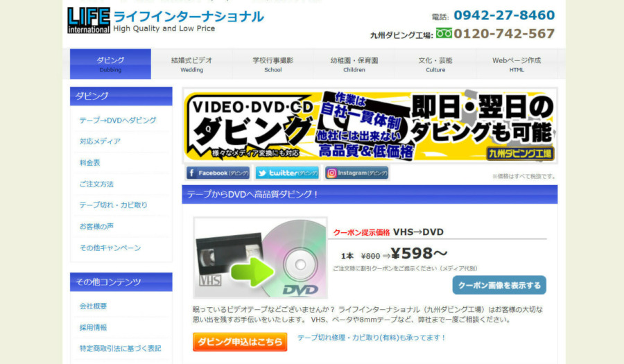
Task: Open 会社概要 in その他コンテンツ
Action: 93,306
